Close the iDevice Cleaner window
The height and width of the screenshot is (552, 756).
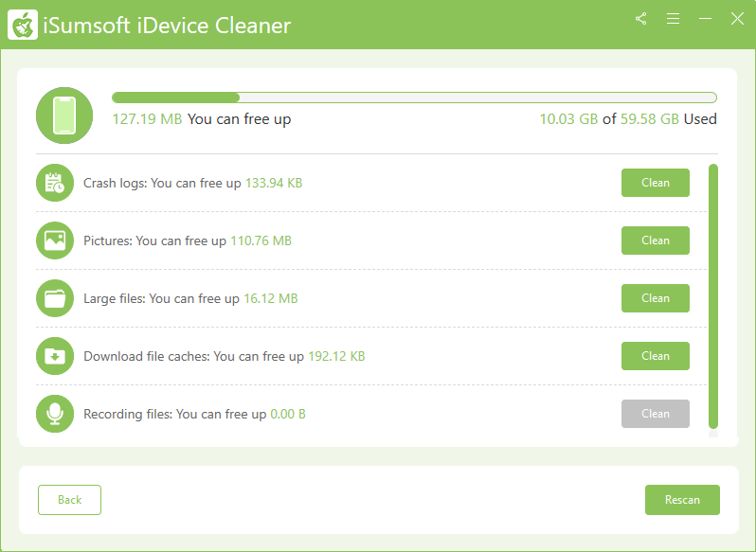pyautogui.click(x=737, y=19)
